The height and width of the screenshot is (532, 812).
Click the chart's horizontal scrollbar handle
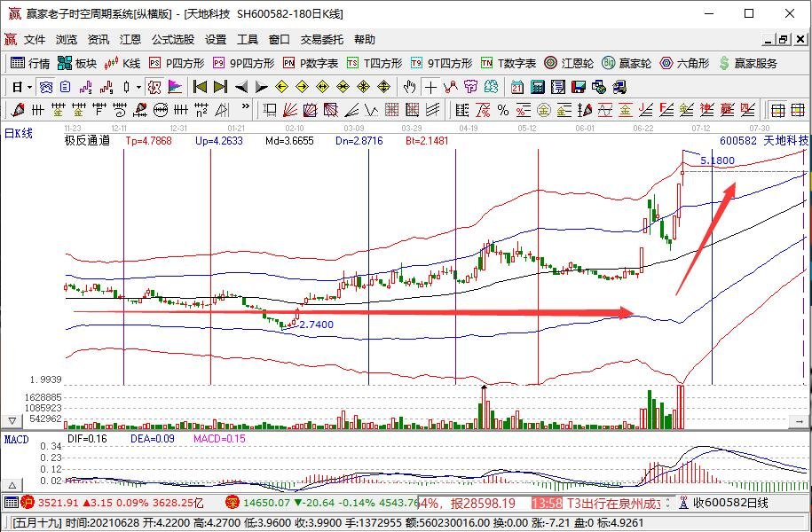click(800, 422)
